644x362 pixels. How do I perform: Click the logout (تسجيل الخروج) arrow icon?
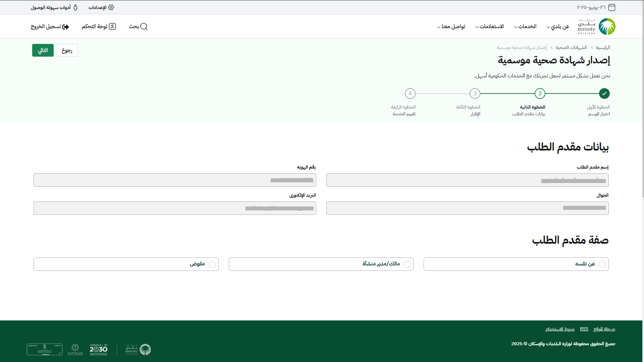66,27
